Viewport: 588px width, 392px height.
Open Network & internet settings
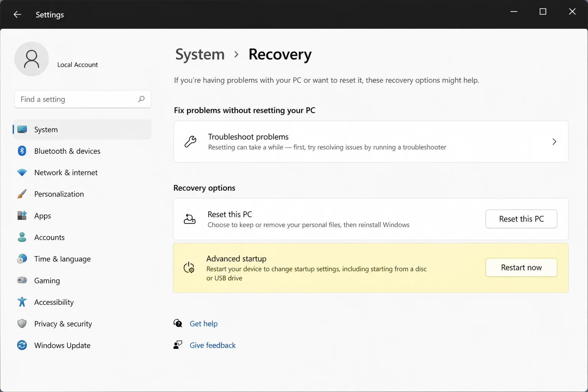pos(82,173)
